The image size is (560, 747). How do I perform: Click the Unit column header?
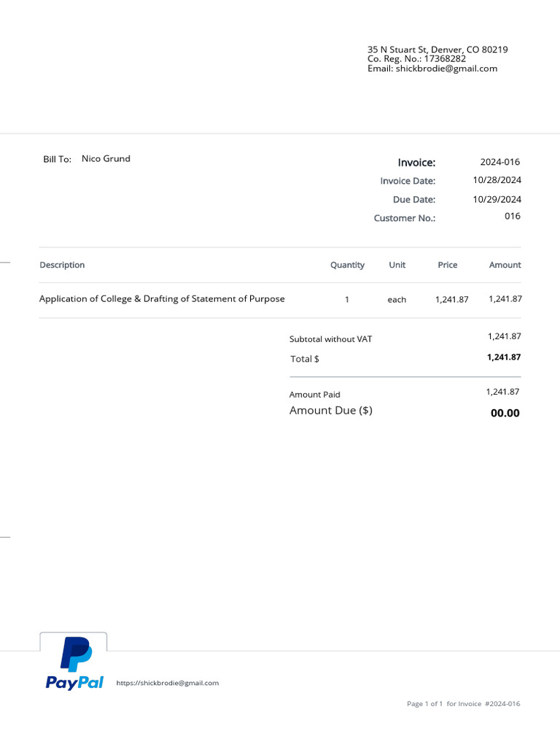click(x=397, y=265)
